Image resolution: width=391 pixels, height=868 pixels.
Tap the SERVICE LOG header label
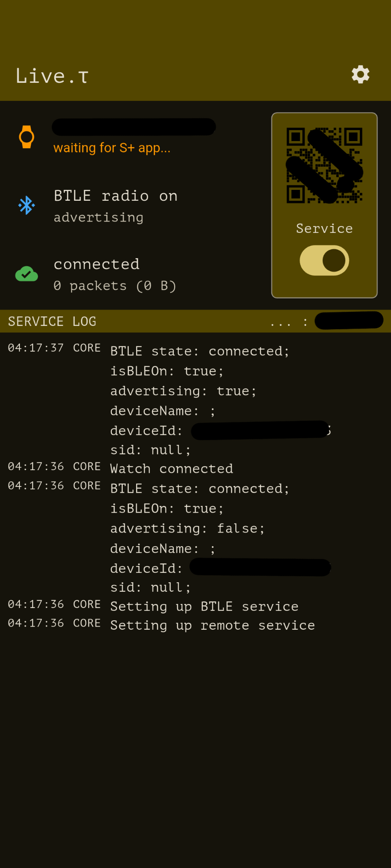tap(52, 321)
